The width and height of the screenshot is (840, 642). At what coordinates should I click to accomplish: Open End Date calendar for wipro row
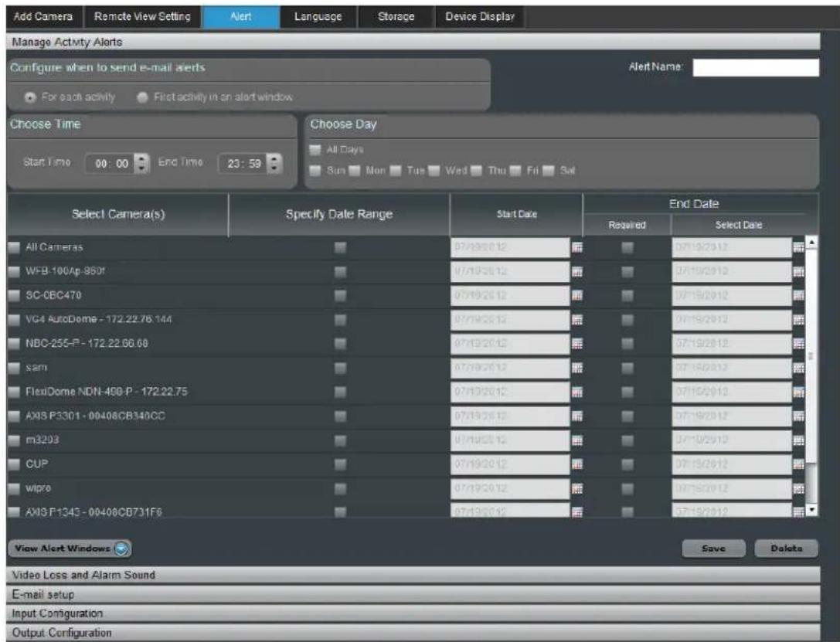[798, 488]
